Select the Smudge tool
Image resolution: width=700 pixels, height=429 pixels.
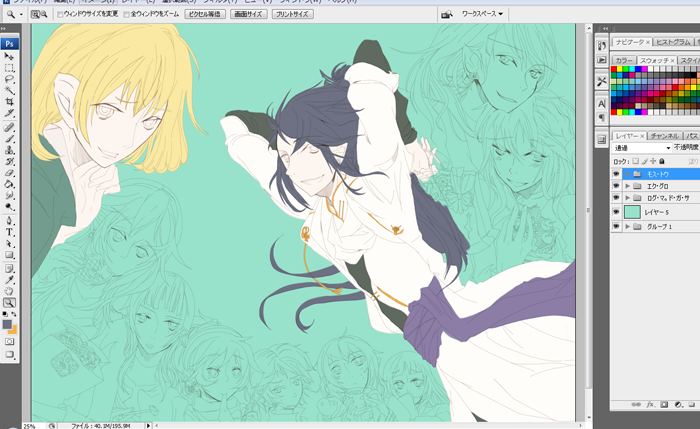[x=9, y=195]
